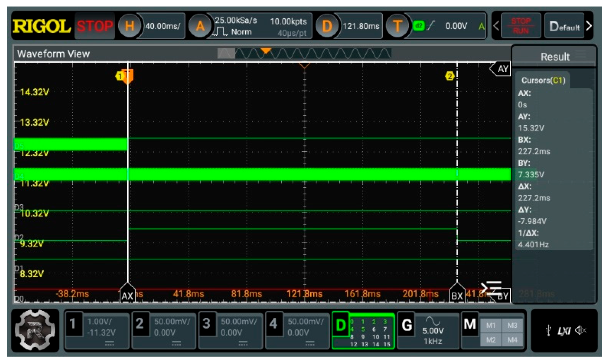Go to previous quick action with left chevron

tap(497, 26)
